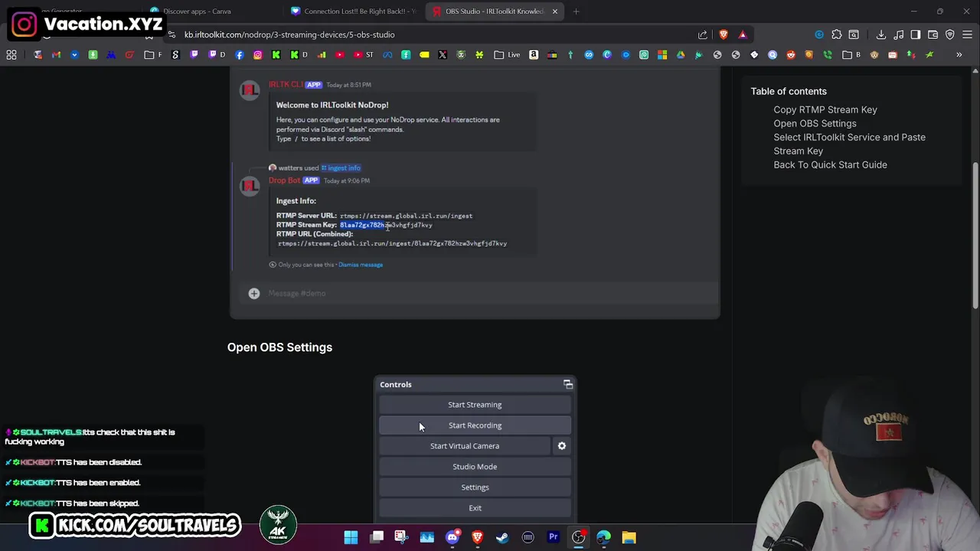Viewport: 980px width, 551px height.
Task: Open the Meta bookmark icon
Action: (387, 55)
